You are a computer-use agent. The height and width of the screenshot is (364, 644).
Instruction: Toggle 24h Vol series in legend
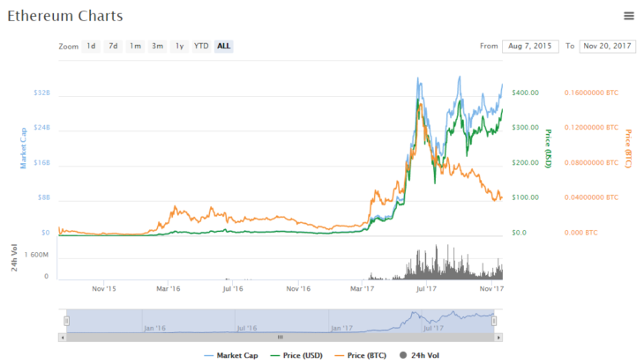pyautogui.click(x=419, y=355)
